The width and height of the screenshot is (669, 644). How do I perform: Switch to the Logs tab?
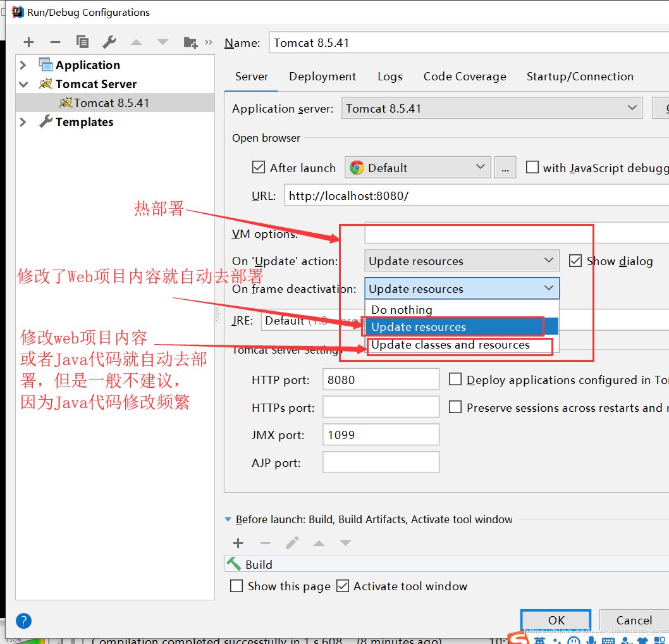390,77
